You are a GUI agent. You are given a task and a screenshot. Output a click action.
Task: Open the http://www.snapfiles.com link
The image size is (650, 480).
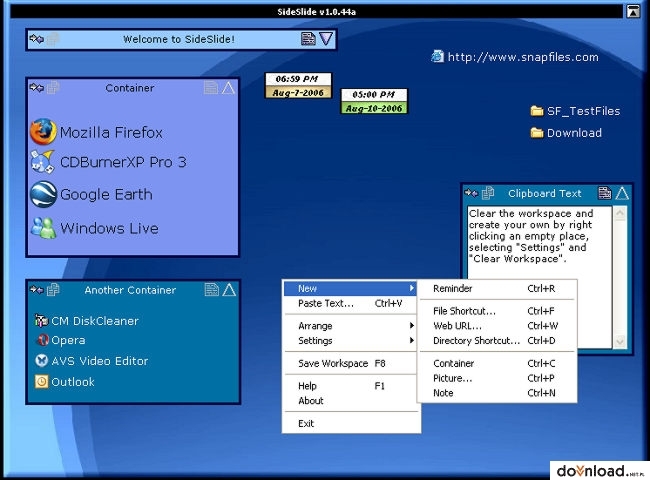pos(523,57)
